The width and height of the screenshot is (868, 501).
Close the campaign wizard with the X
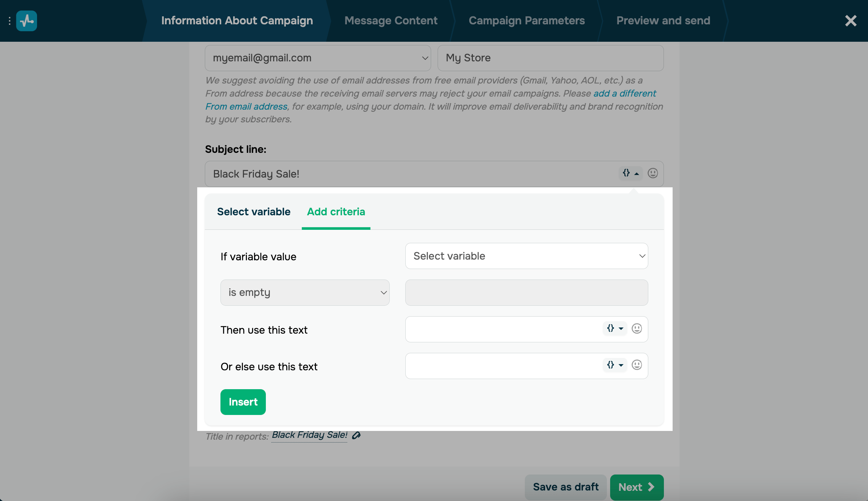tap(851, 21)
